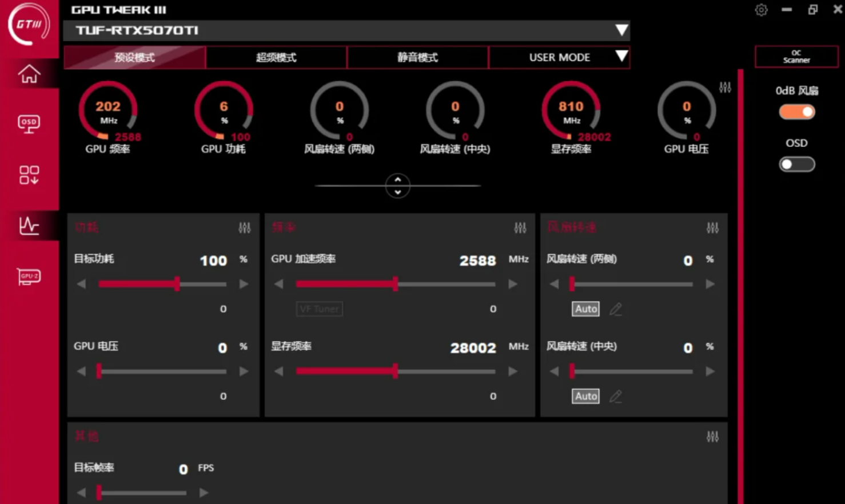Open 功耗 panel adjustment sliders icon
The image size is (845, 504).
tap(244, 228)
